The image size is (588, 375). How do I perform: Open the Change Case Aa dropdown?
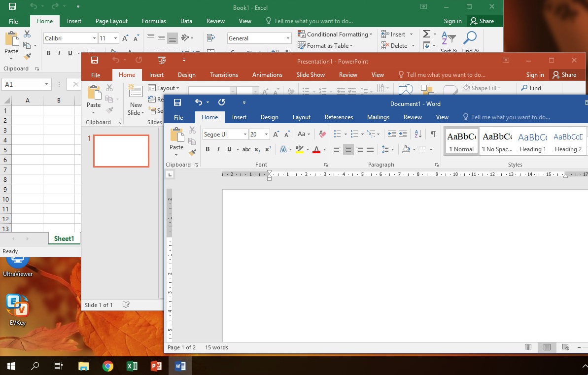(x=304, y=134)
